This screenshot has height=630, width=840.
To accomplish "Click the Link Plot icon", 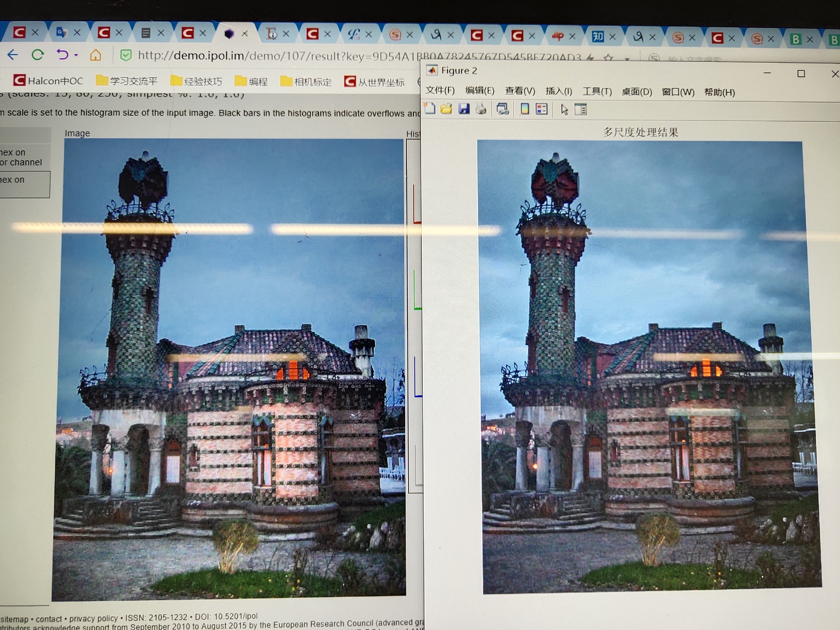I will coord(502,109).
